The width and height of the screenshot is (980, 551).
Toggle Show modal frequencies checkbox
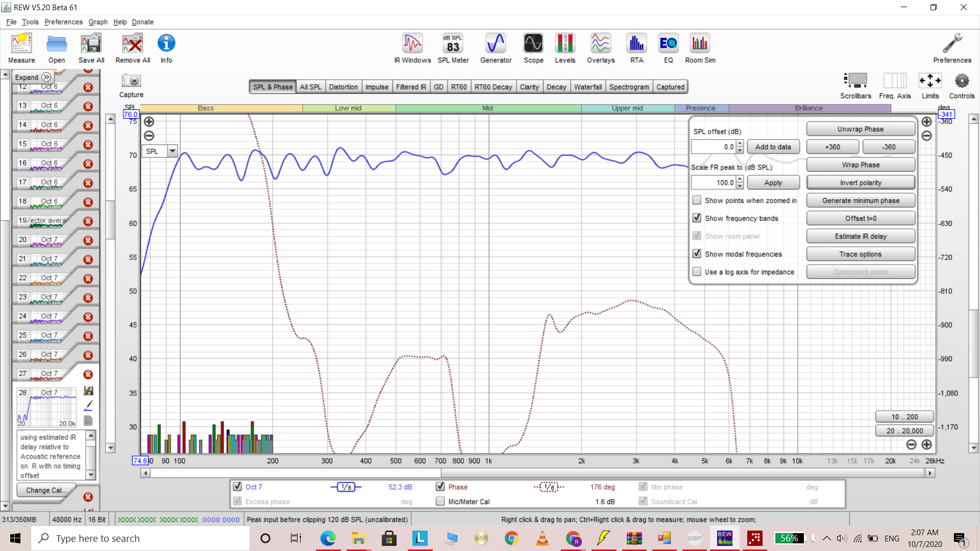tap(697, 254)
